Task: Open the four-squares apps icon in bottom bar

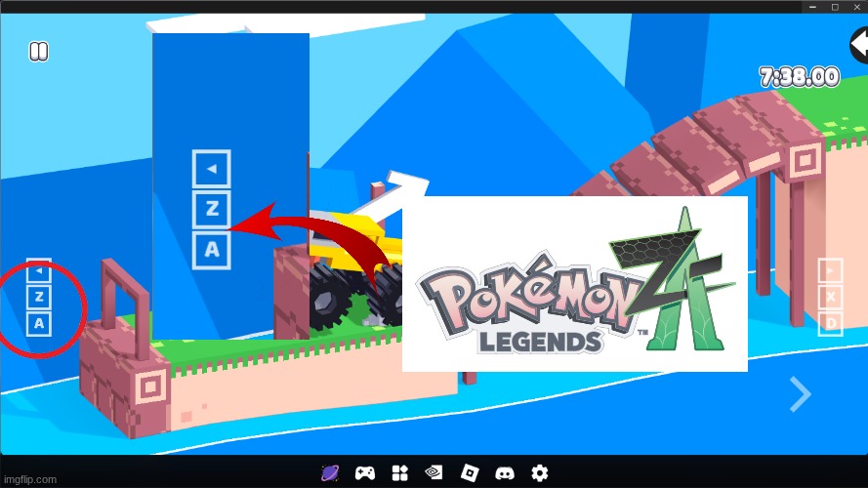Action: click(399, 473)
